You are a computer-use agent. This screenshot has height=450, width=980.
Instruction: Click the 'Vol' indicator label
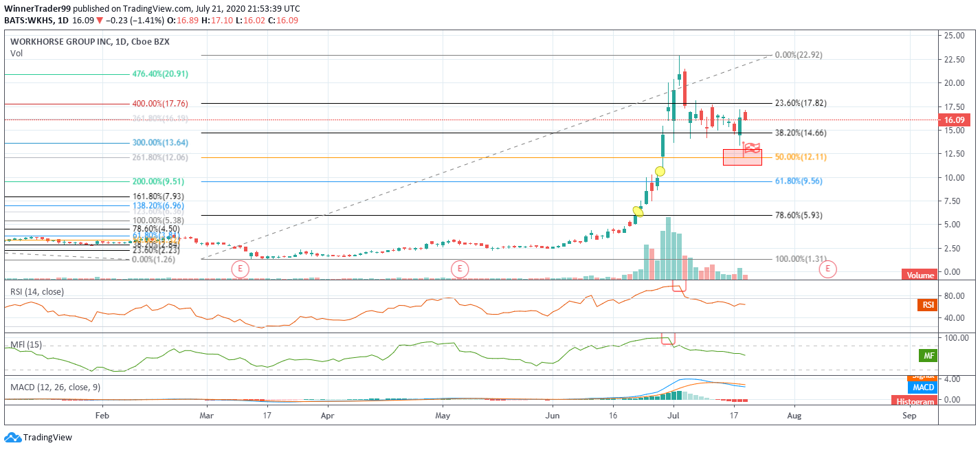tap(16, 53)
